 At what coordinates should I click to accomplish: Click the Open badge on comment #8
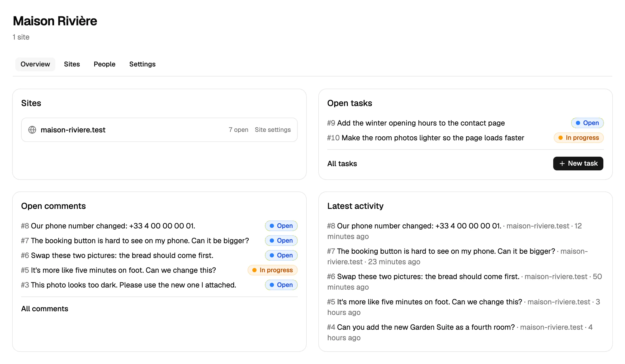coord(281,226)
